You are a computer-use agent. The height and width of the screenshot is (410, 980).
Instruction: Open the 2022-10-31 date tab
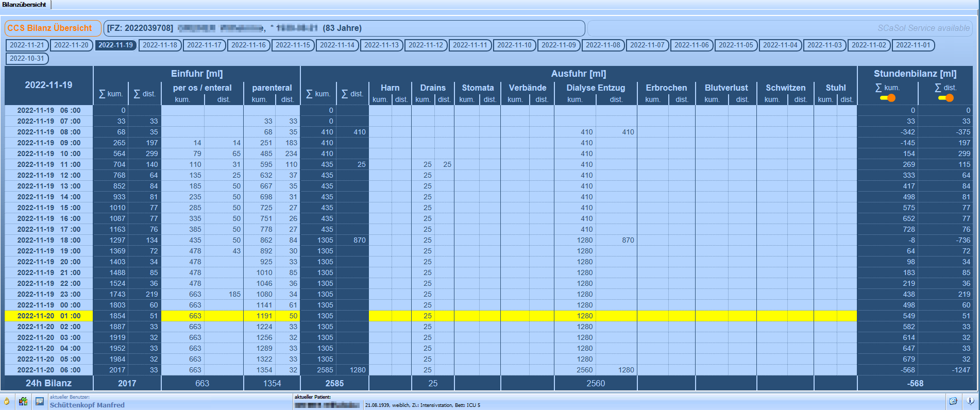pyautogui.click(x=27, y=59)
